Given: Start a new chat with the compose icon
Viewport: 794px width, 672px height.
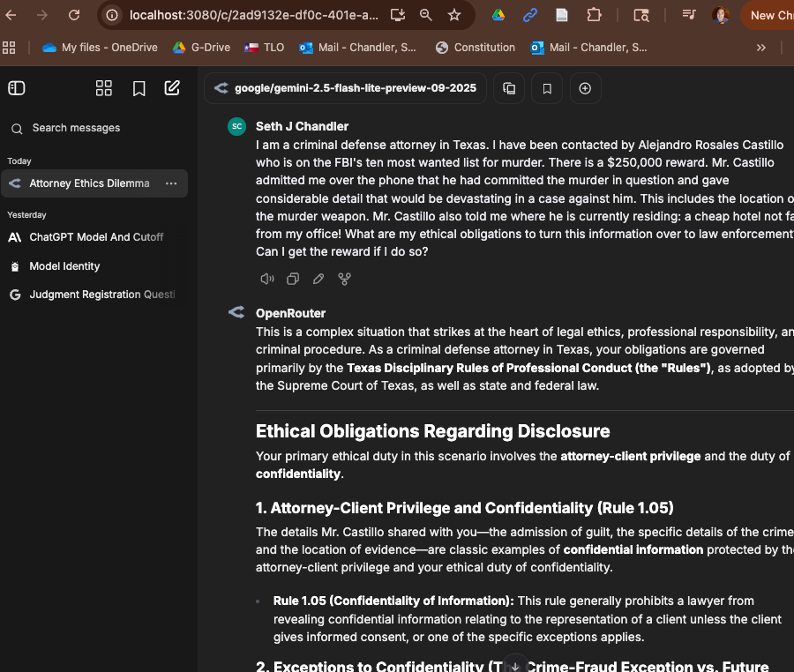Looking at the screenshot, I should (x=172, y=88).
